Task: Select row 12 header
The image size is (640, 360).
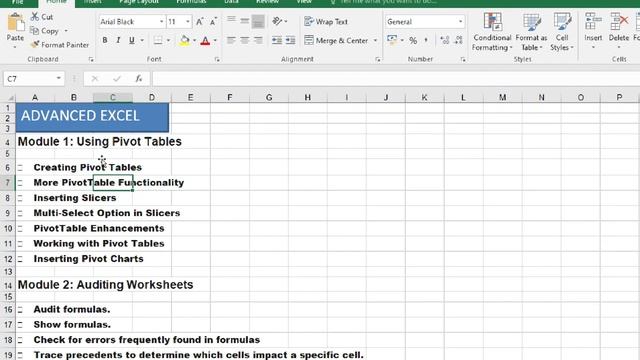Action: 8,259
